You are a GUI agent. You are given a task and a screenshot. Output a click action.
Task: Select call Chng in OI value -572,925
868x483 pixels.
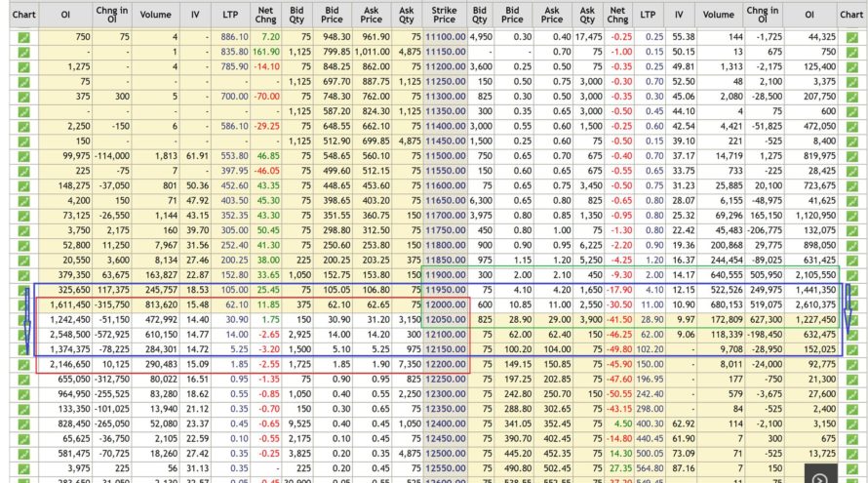(x=112, y=335)
